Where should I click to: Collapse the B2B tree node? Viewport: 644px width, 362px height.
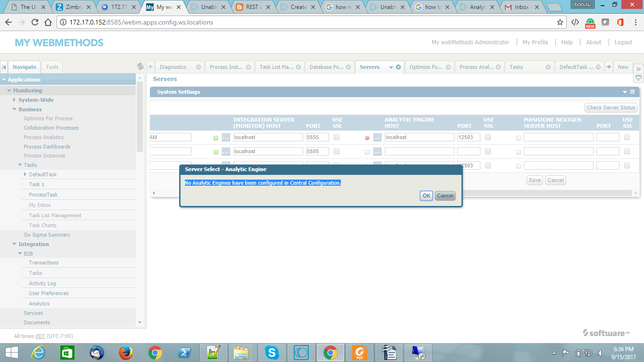click(x=20, y=254)
